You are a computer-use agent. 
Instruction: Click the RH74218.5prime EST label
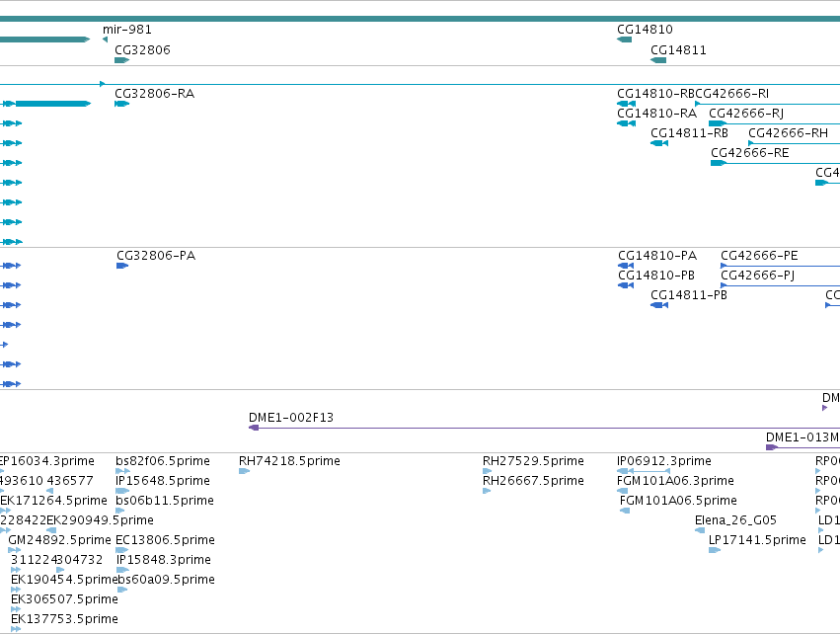pos(289,461)
